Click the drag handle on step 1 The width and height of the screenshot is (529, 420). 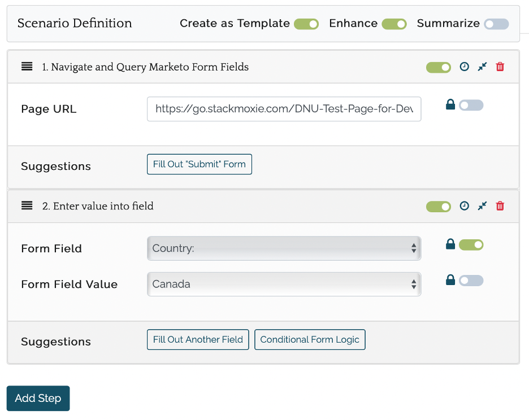27,67
